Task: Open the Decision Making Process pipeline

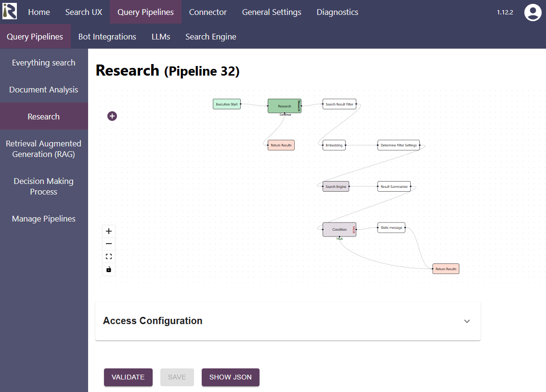Action: [43, 186]
